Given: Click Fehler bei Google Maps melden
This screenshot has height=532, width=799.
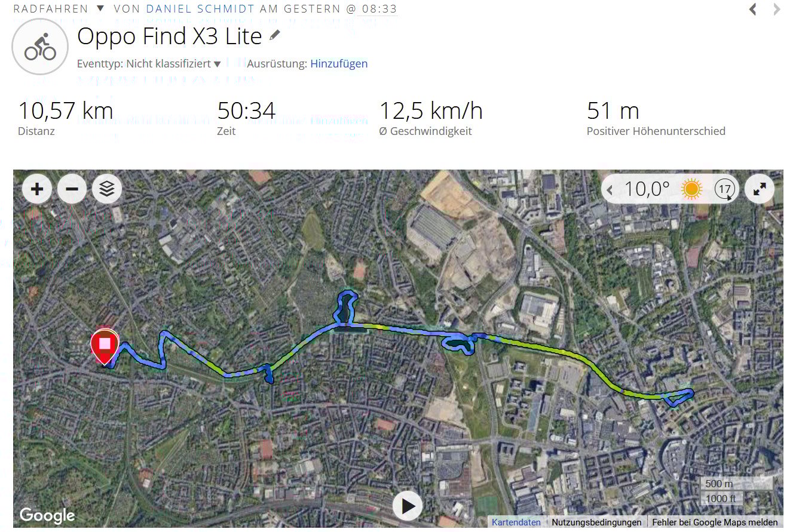Looking at the screenshot, I should 715,522.
